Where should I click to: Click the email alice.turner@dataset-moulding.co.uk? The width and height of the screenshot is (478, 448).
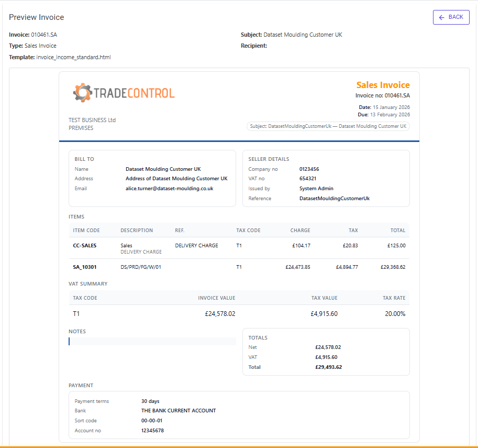(x=169, y=188)
